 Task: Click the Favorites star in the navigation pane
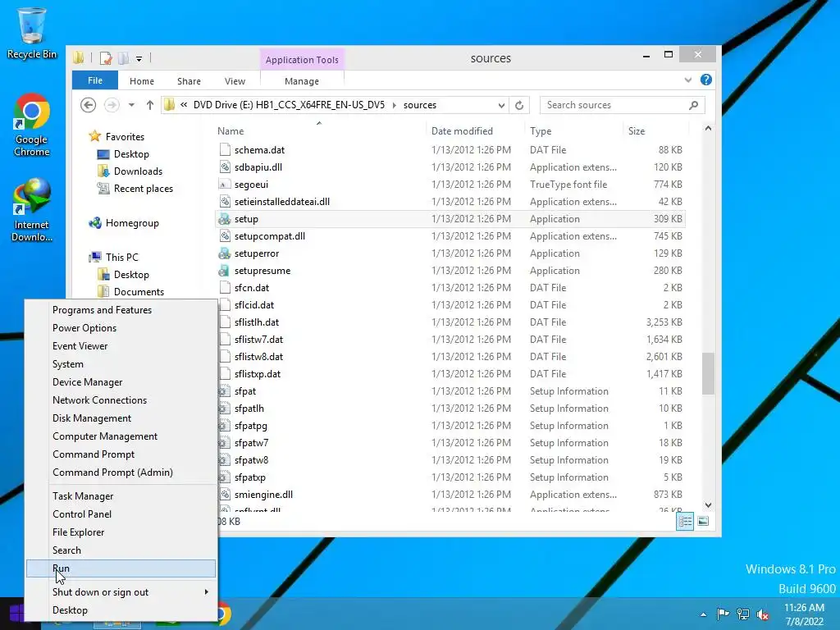point(95,136)
